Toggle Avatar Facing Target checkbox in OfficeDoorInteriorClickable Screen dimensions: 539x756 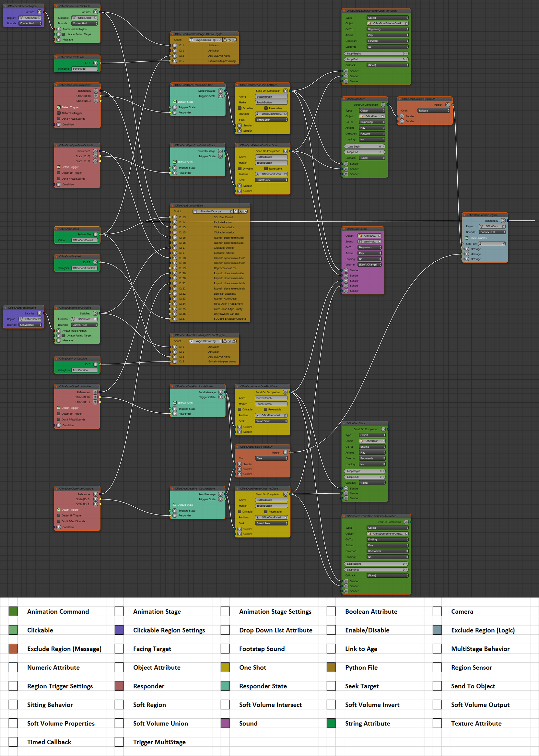[x=64, y=34]
